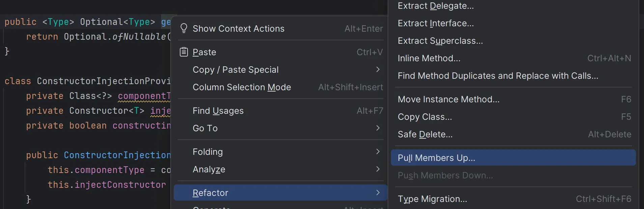Viewport: 644px width, 209px height.
Task: Expand the Copy / Paste Special submenu arrow
Action: coord(378,69)
